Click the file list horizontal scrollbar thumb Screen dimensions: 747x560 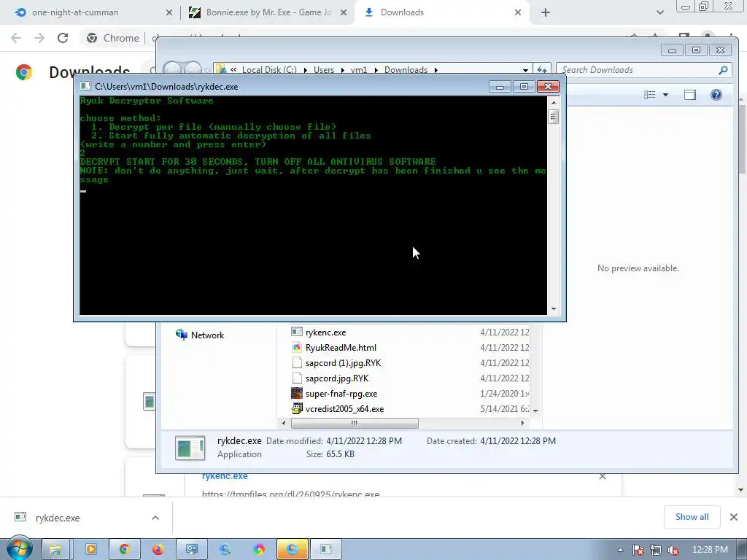(355, 423)
